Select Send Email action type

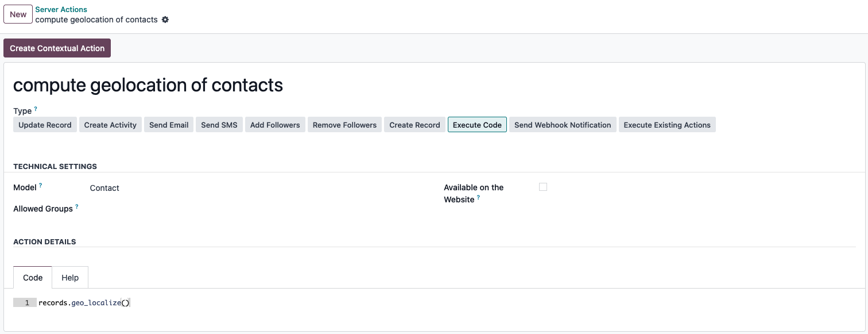tap(169, 125)
